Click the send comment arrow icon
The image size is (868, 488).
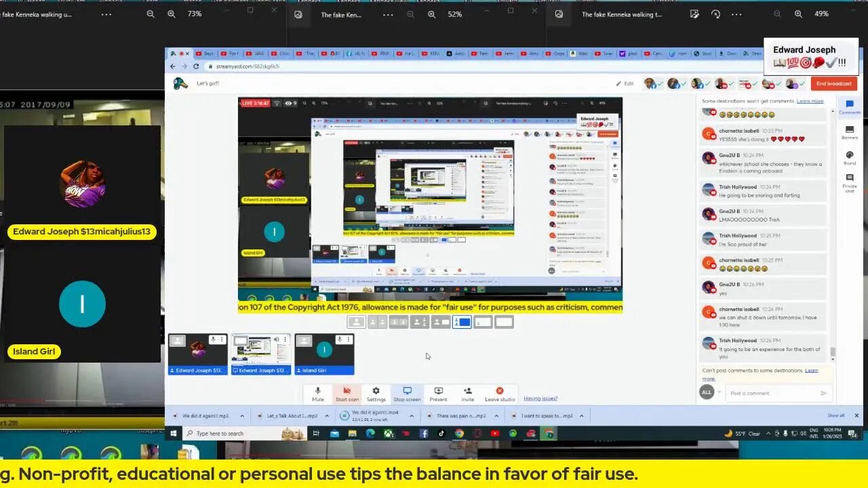(823, 393)
